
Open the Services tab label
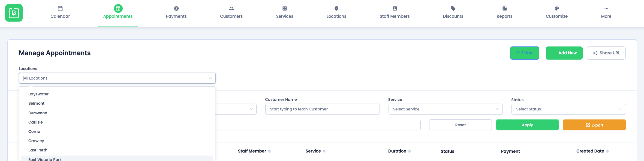(x=285, y=16)
